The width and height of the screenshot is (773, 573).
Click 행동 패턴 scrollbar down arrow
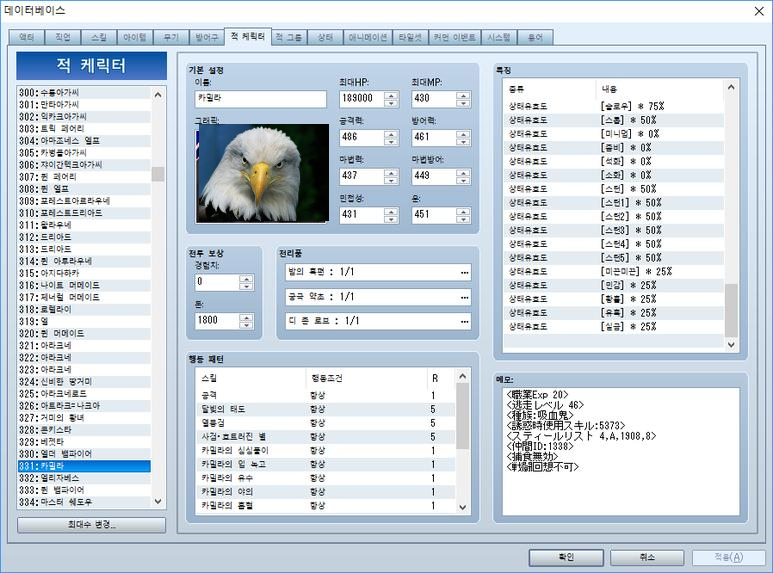pyautogui.click(x=462, y=507)
